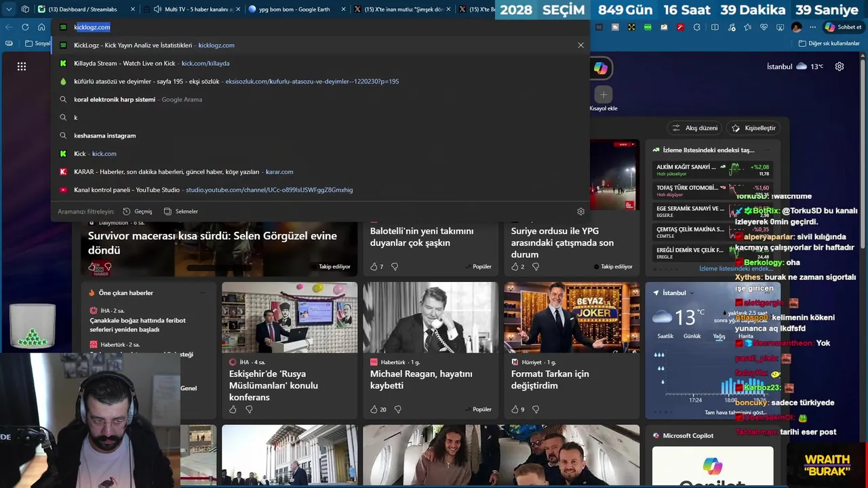Like the Suriye ordusu article
Viewport: 868px width, 488px height.
click(515, 266)
